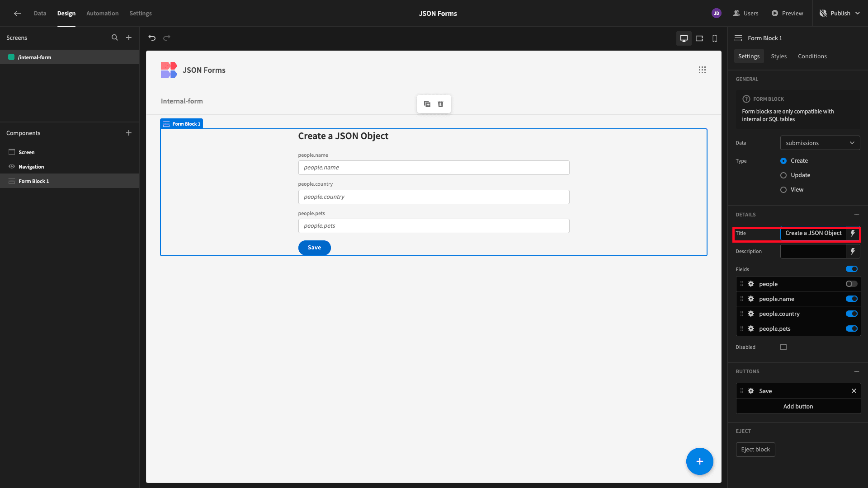
Task: Open the Data tab
Action: point(40,14)
